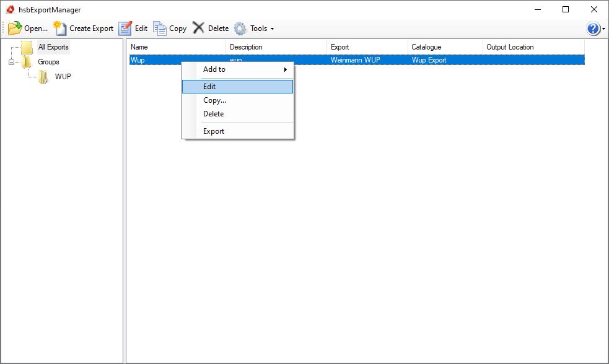Viewport: 609px width, 364px height.
Task: Choose Delete from the context menu
Action: (237, 114)
